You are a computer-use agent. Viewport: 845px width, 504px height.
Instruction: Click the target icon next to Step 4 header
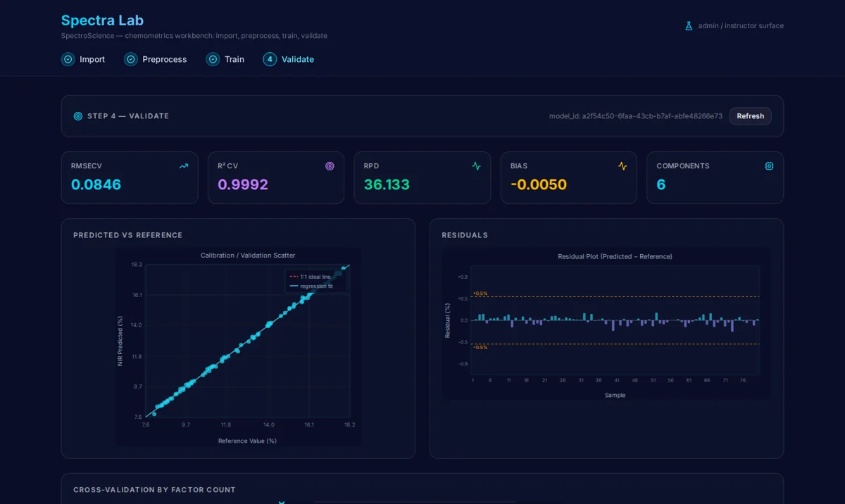tap(78, 116)
